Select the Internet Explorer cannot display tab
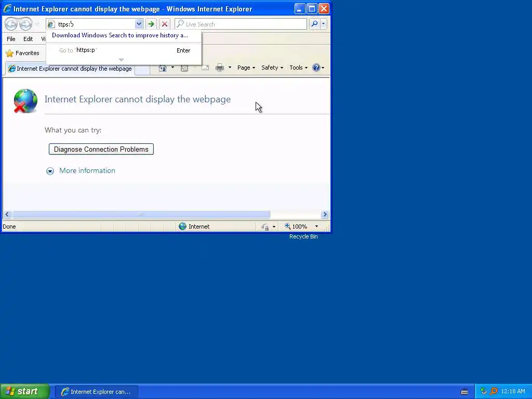532x399 pixels. pos(70,69)
